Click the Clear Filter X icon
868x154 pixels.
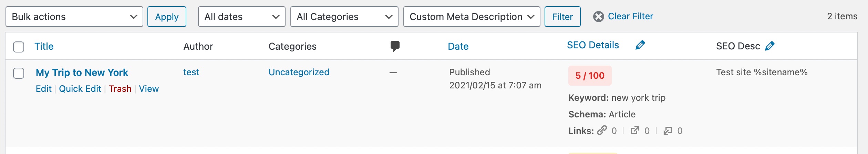tap(598, 17)
